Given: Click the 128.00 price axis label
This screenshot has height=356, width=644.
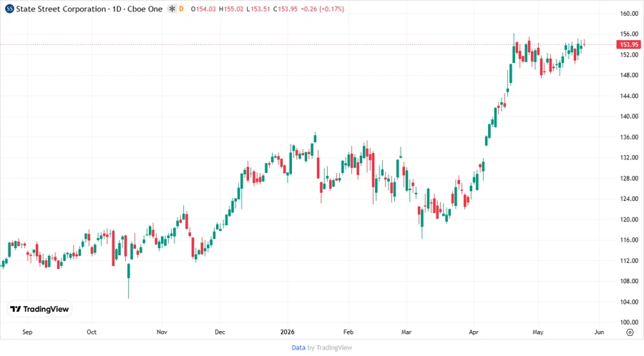Looking at the screenshot, I should point(629,179).
